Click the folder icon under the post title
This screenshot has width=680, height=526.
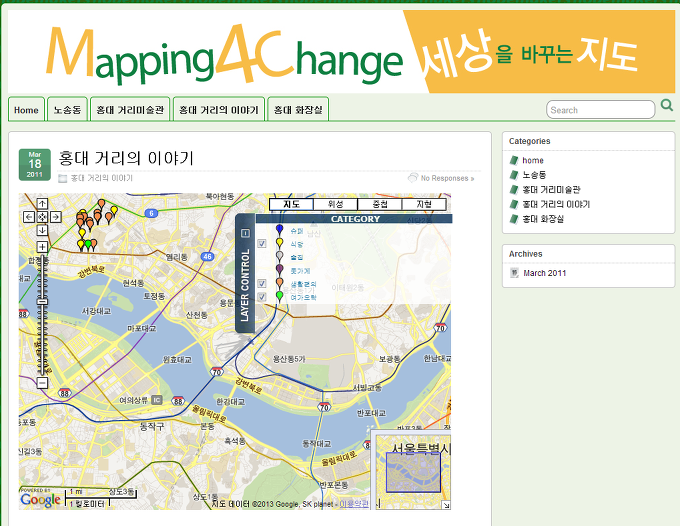62,178
